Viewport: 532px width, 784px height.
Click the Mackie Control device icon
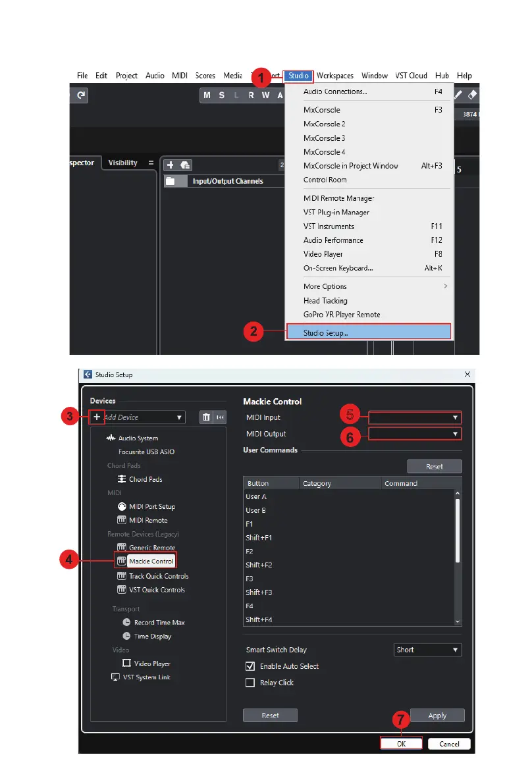pos(122,561)
